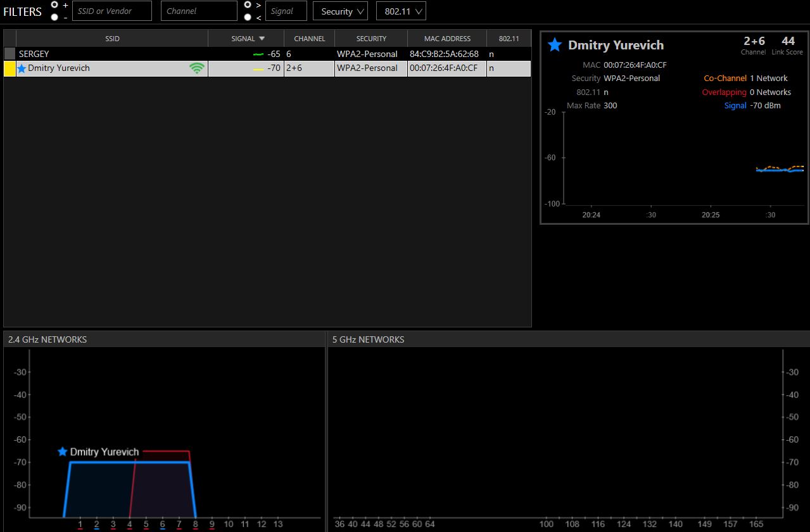The height and width of the screenshot is (532, 810).
Task: Select the plus include filter radio button
Action: (54, 4)
